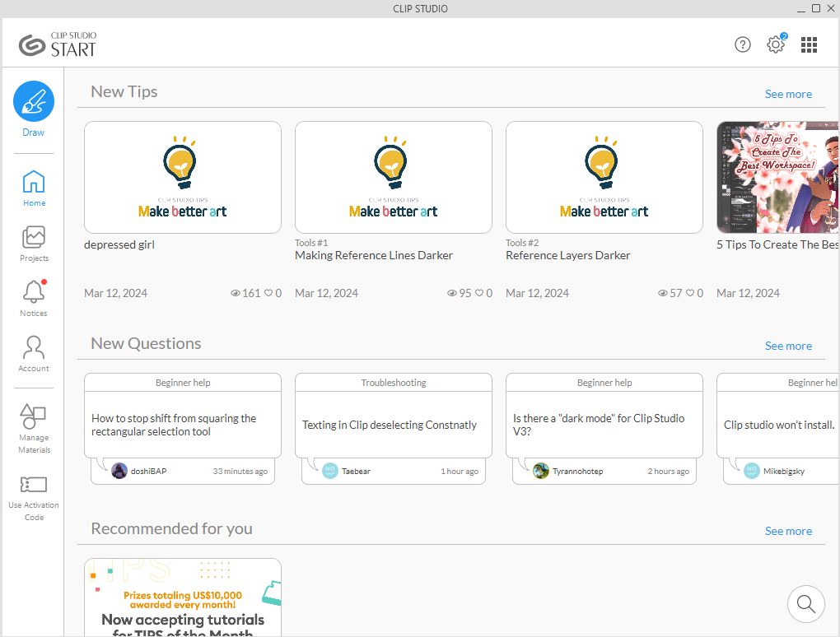Screen dimensions: 840x637
Task: Maximize the CLIP STUDIO window
Action: [816, 8]
